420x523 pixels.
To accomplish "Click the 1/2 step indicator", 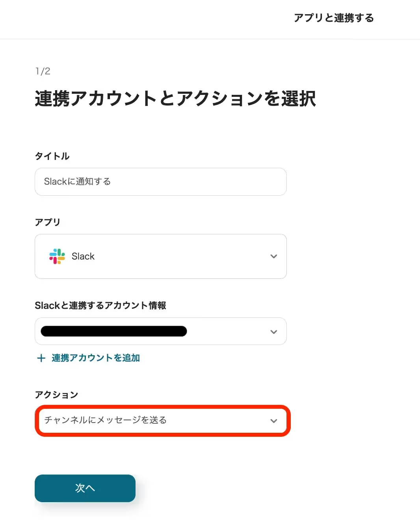I will [43, 71].
